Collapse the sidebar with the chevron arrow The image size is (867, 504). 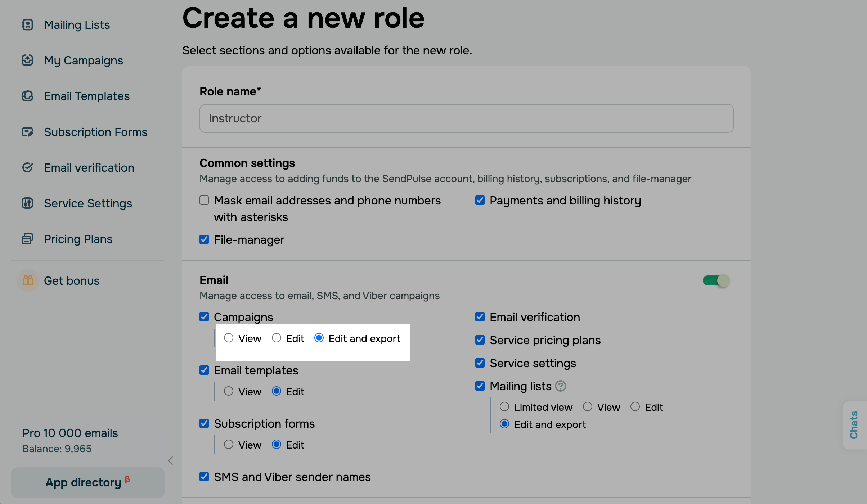coord(171,460)
